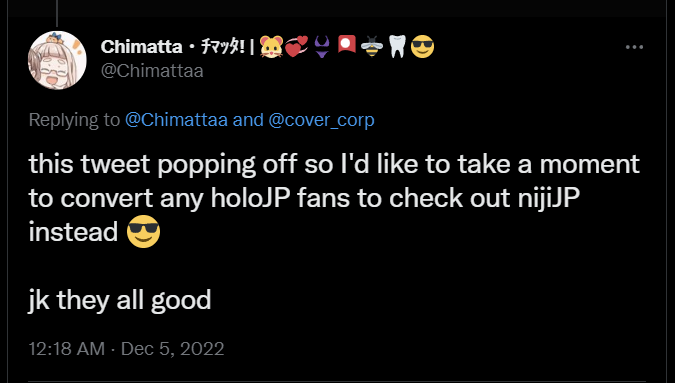Open the @Chimattaa handle below the name

coord(152,71)
